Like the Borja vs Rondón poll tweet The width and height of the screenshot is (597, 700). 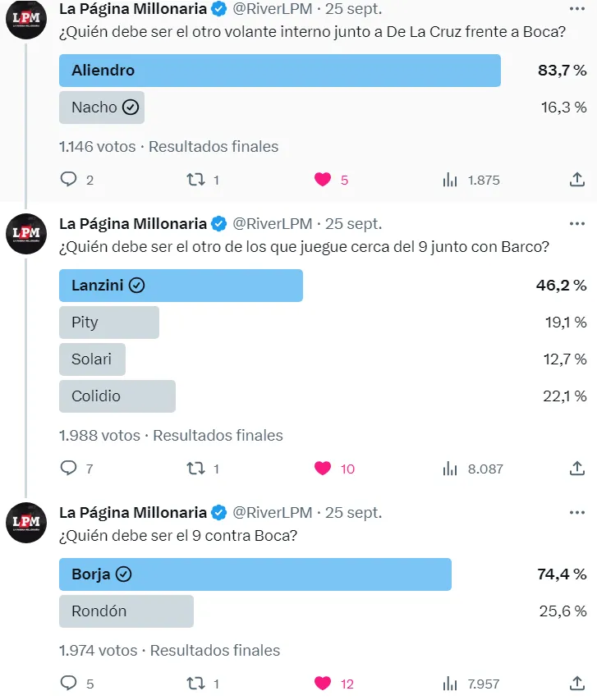pyautogui.click(x=323, y=684)
